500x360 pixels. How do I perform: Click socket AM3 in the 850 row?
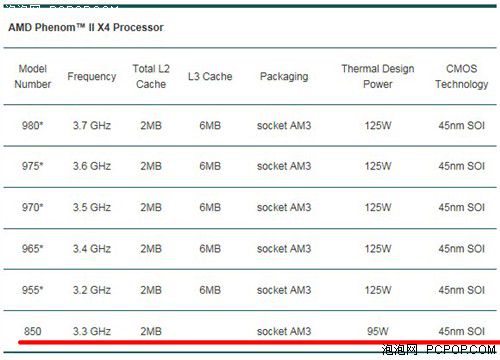click(284, 331)
